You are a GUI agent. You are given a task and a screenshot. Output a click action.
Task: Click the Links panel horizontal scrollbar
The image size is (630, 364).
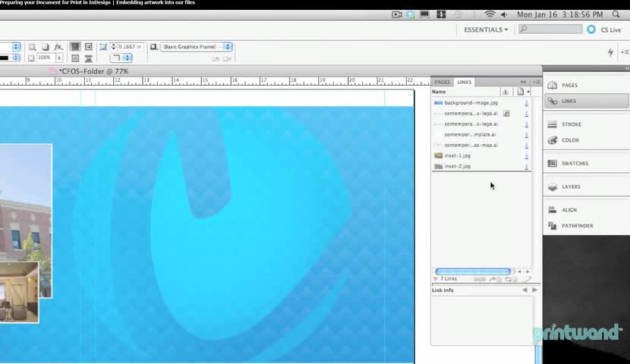pos(473,271)
